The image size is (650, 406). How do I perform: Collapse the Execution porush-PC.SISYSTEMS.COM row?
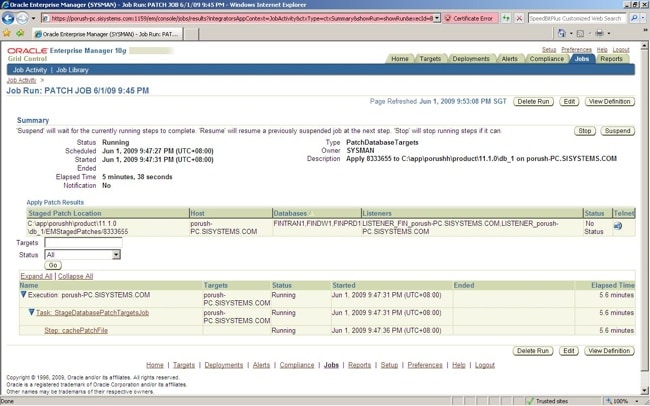tap(24, 294)
